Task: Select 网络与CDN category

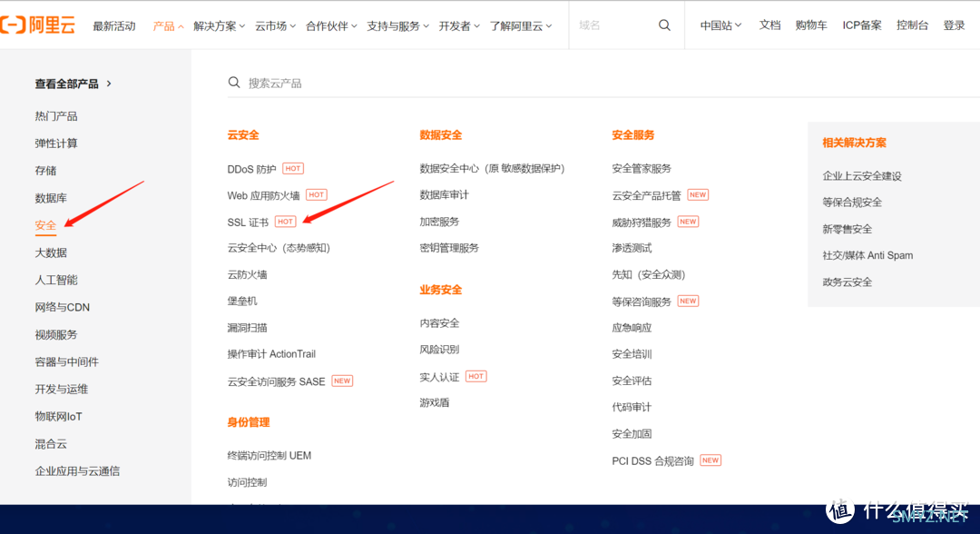Action: 62,307
